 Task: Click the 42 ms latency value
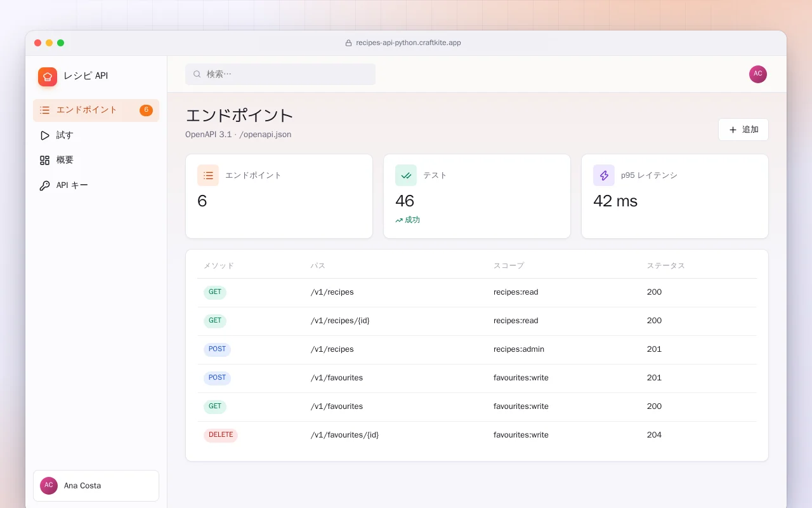[x=615, y=201]
